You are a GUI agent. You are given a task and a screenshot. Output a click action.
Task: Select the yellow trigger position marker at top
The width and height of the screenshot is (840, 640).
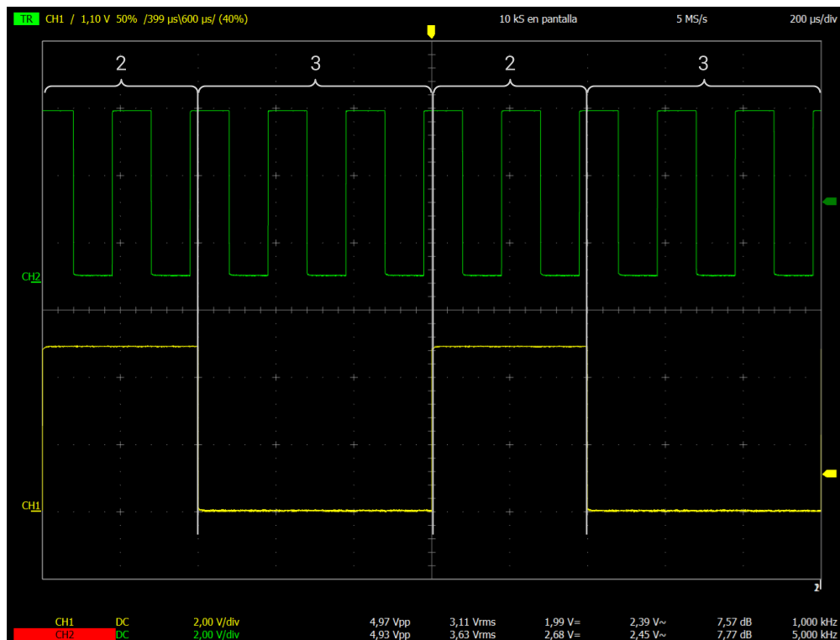click(431, 32)
